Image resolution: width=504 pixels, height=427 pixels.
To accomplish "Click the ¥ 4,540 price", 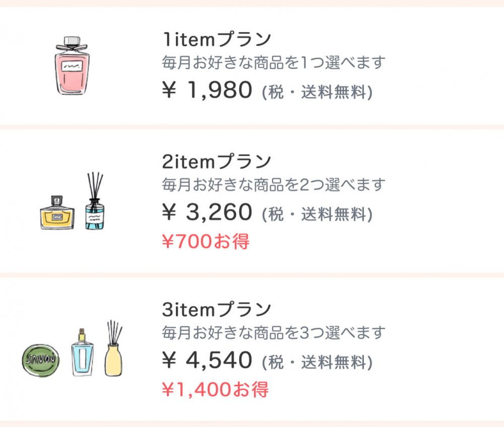I will (207, 361).
